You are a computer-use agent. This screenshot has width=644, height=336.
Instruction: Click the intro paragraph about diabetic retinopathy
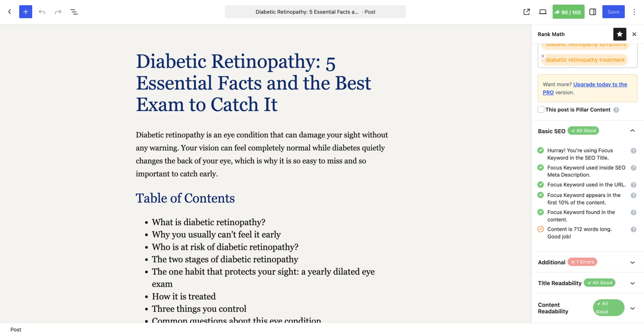[262, 154]
